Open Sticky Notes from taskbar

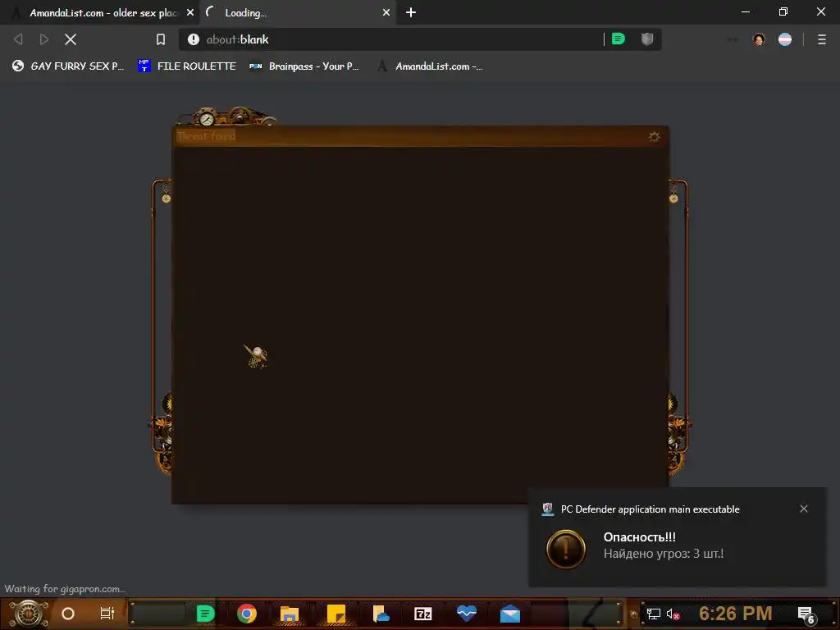click(x=336, y=614)
